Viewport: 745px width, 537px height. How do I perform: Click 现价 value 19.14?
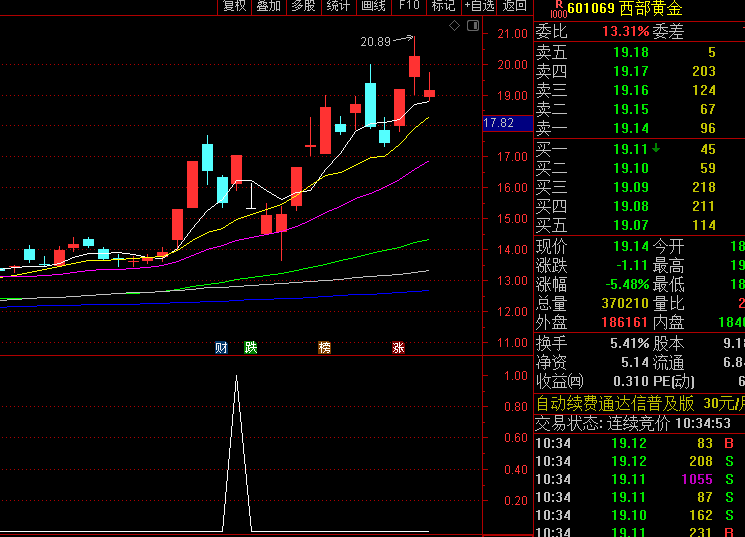coord(631,246)
